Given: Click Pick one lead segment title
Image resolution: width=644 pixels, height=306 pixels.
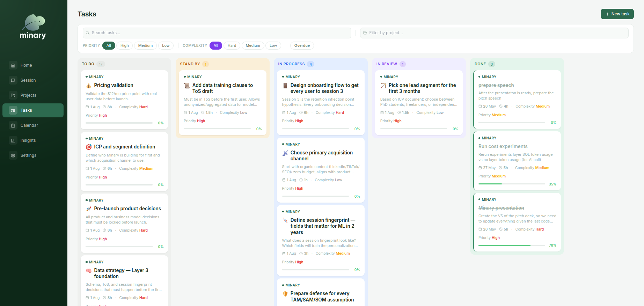Looking at the screenshot, I should [422, 88].
